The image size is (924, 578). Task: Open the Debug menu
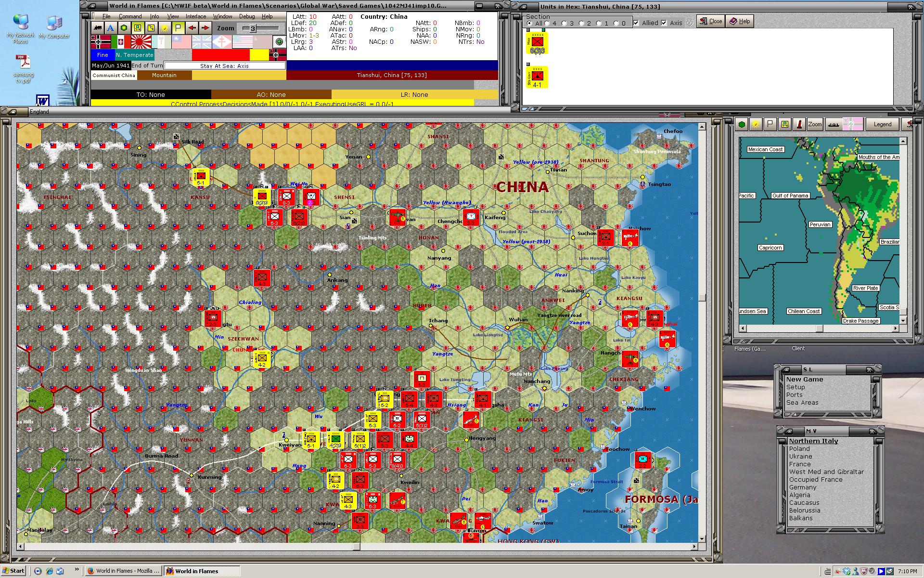click(247, 16)
